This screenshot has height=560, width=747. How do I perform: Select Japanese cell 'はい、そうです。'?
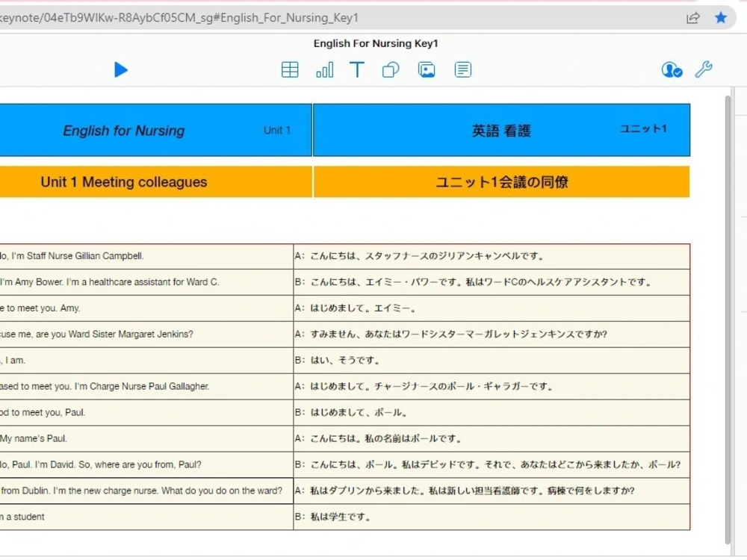coord(492,361)
